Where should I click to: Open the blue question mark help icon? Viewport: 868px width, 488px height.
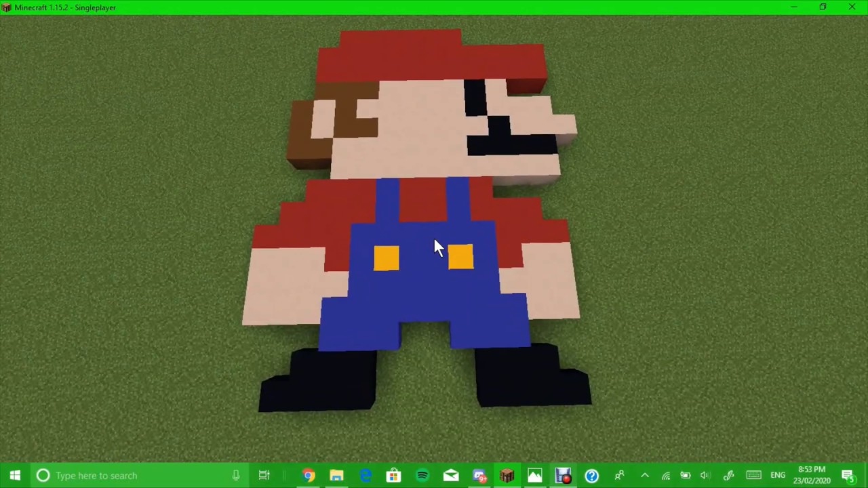tap(591, 475)
